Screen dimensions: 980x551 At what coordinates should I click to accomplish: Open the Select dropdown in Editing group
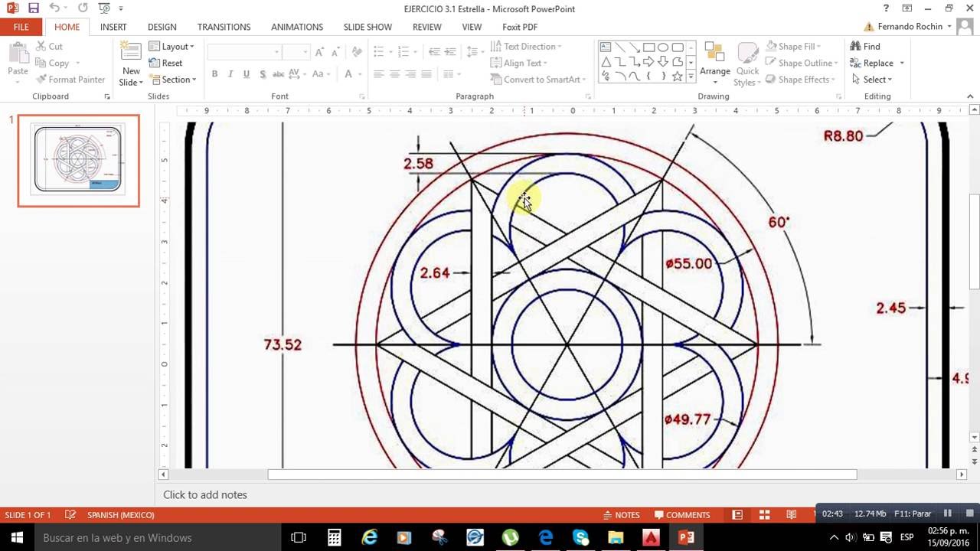(x=871, y=80)
